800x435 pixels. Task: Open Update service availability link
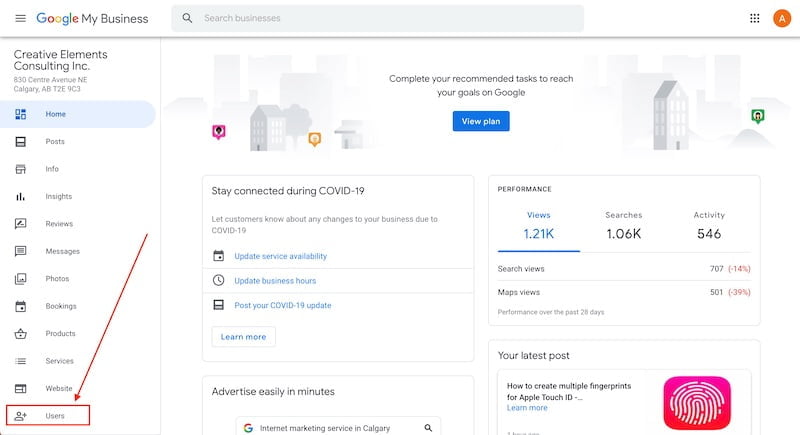point(281,256)
